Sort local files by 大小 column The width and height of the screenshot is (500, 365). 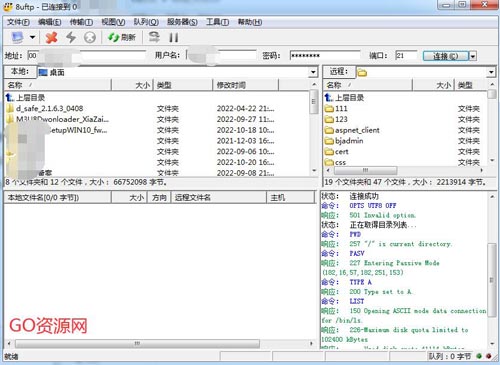click(x=132, y=85)
